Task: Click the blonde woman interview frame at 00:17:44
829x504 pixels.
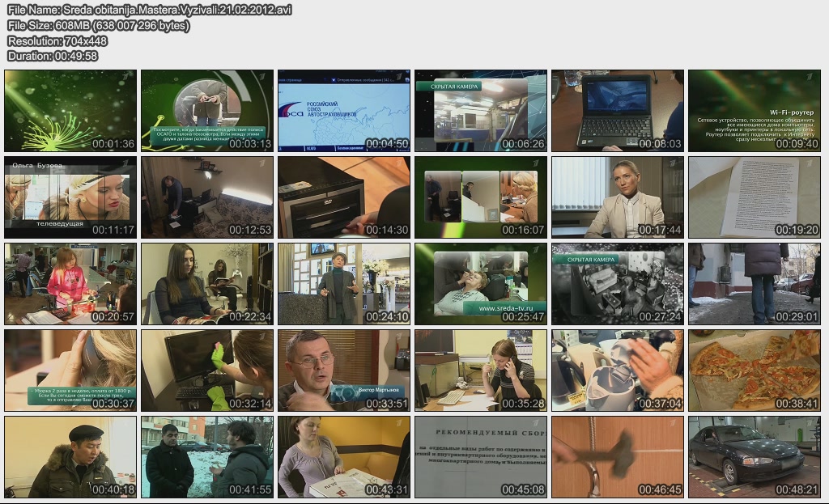Action: coord(618,197)
